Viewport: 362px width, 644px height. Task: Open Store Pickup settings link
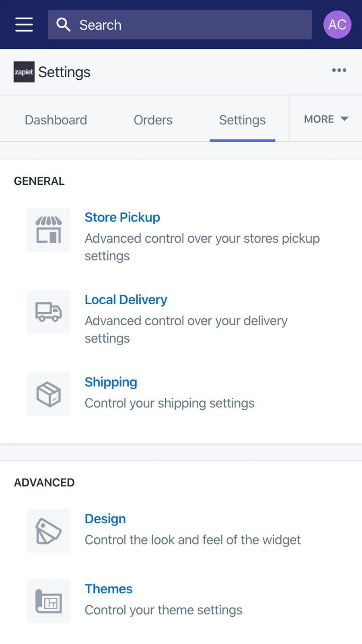point(122,217)
